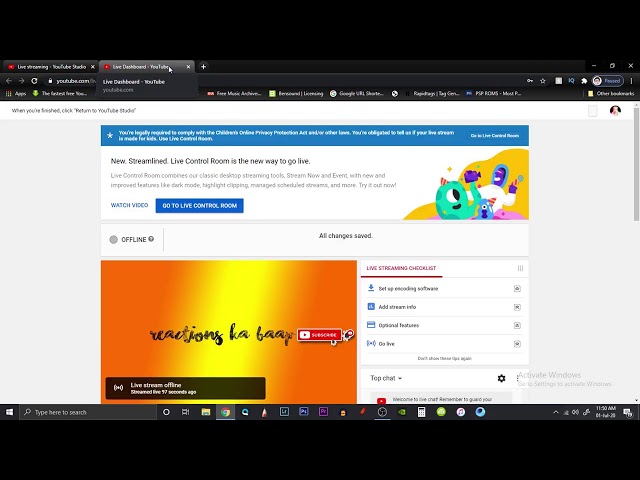Open the OFFLINE status help icon
Screen dimensions: 640x480
point(151,239)
